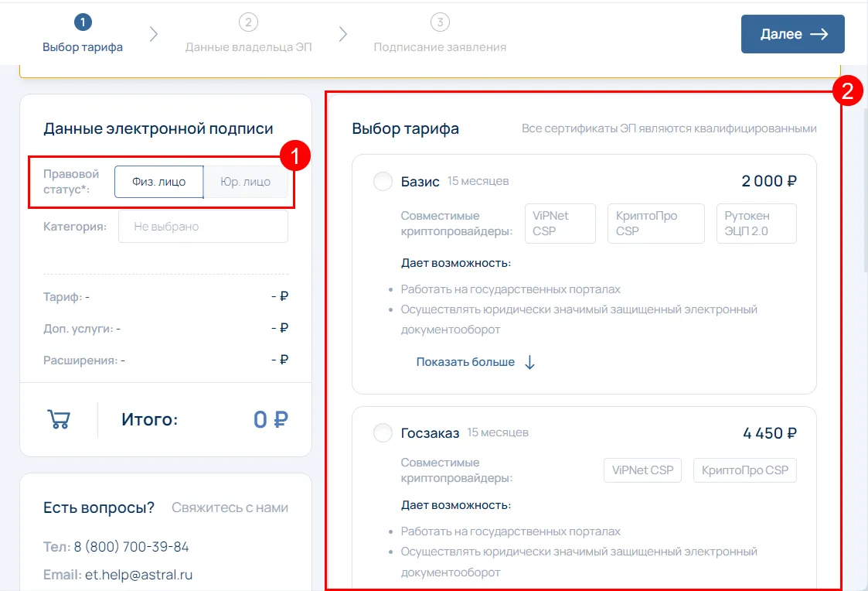Screen dimensions: 868x591
Task: Click the phone number 8 (800) 700-39-84
Action: point(131,547)
